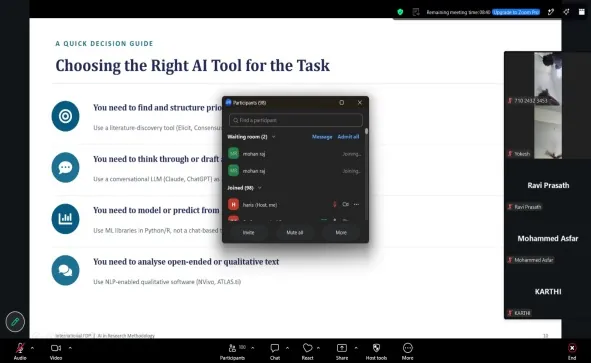Click the muted mic icon for haris

tap(334, 204)
